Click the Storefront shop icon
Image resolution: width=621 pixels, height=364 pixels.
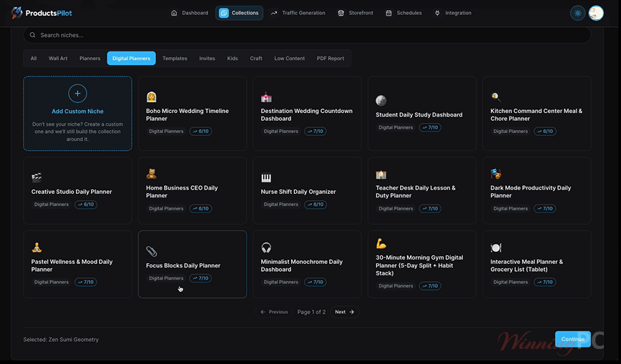[341, 13]
